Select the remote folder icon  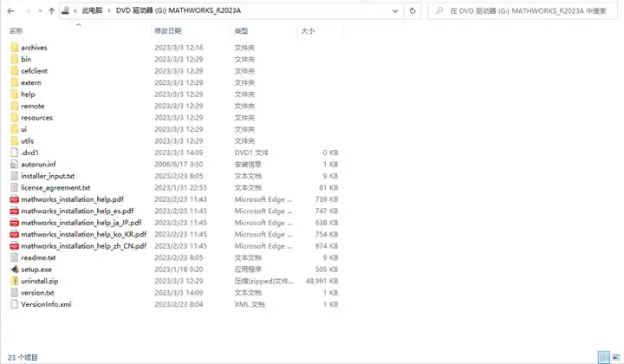(15, 106)
